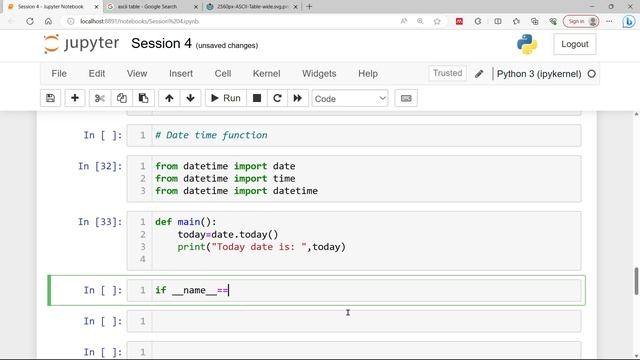Open the cell type Code dropdown
This screenshot has height=360, width=640.
tap(350, 98)
